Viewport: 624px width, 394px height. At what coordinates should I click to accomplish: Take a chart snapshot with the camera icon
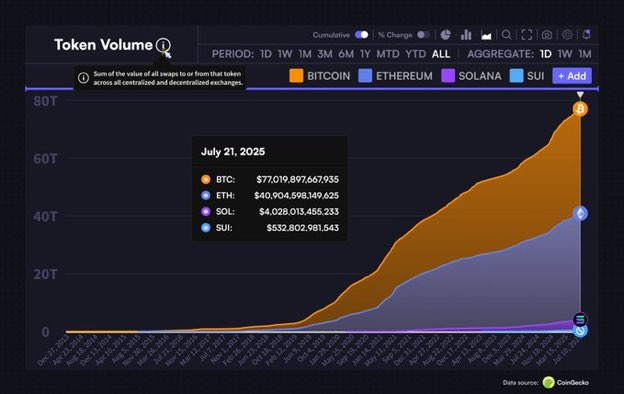(547, 35)
